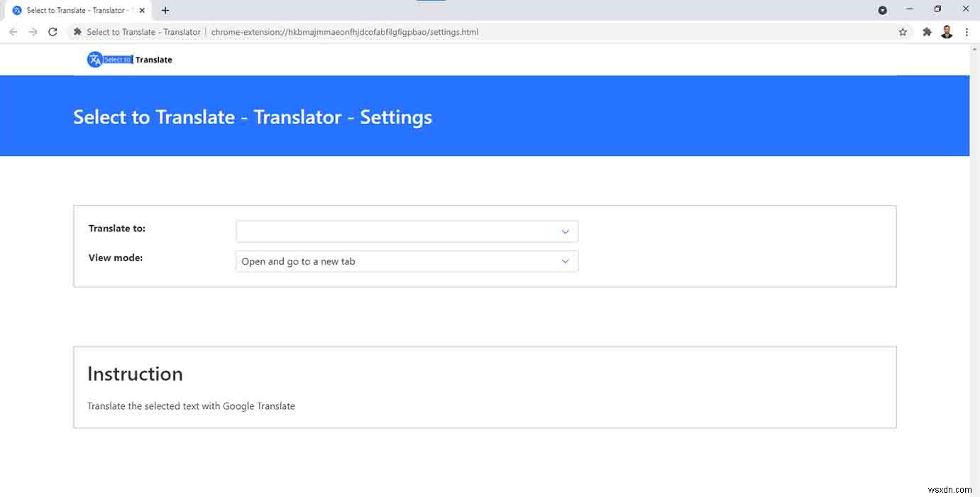Open Chrome's three-dot menu
The image size is (980, 497).
967,31
